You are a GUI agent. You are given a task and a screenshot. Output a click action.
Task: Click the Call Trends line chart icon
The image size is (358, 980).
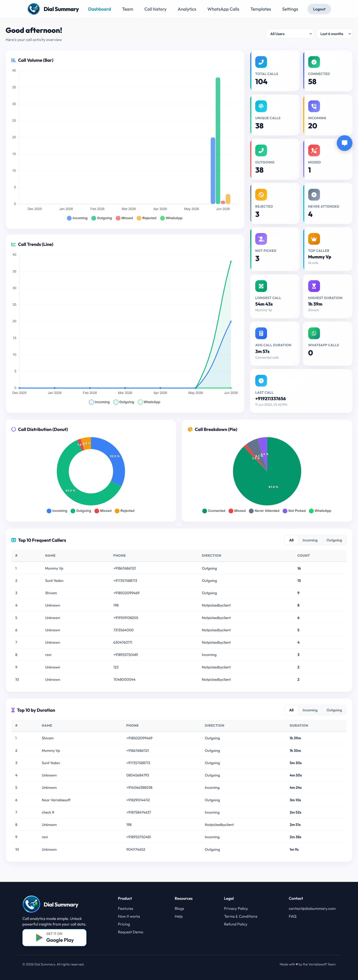[x=14, y=244]
